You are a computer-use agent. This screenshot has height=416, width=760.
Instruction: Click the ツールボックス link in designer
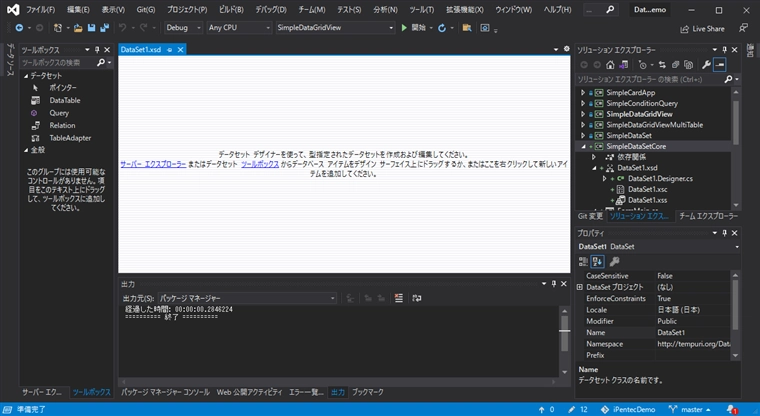click(260, 164)
